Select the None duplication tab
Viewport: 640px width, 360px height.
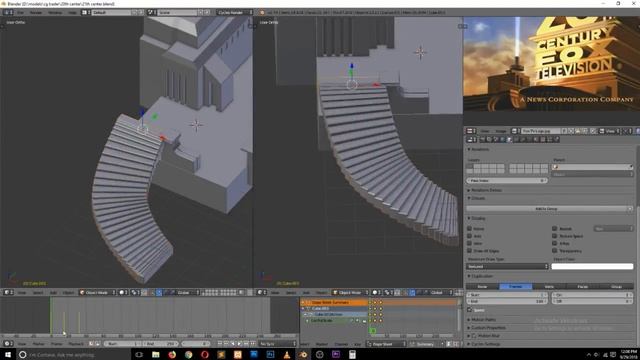[482, 287]
